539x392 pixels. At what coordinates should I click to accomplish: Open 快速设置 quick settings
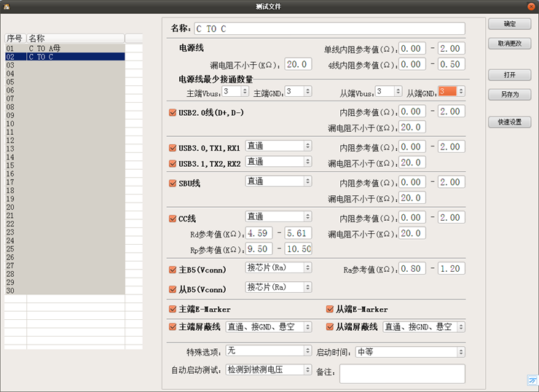(509, 122)
